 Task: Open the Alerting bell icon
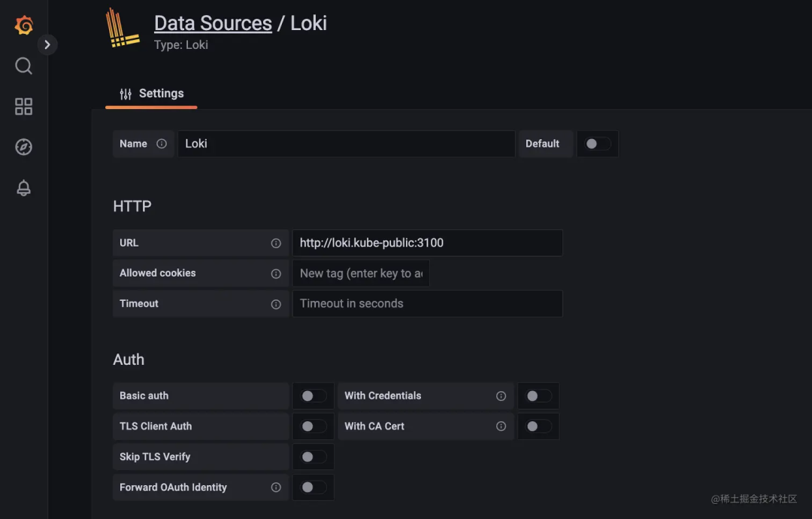coord(24,188)
